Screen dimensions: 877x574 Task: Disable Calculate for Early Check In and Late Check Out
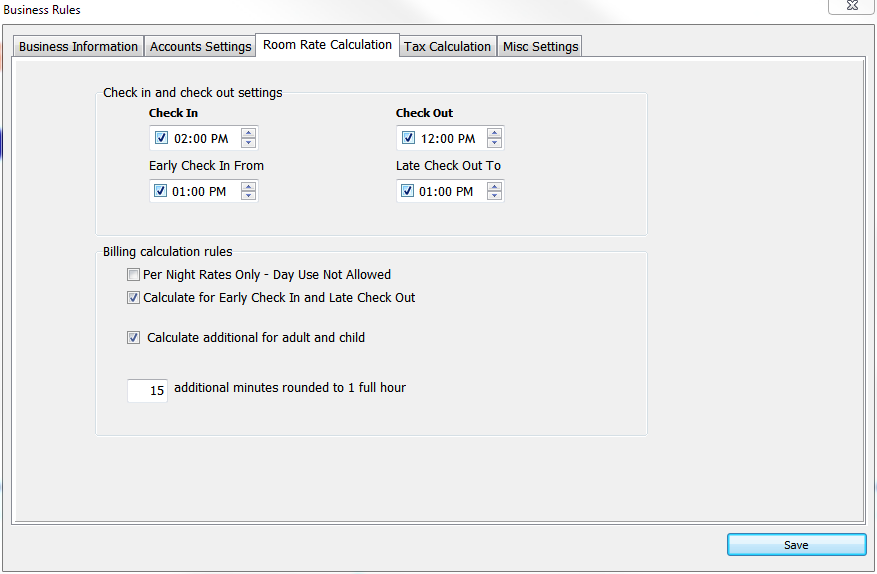click(x=133, y=298)
